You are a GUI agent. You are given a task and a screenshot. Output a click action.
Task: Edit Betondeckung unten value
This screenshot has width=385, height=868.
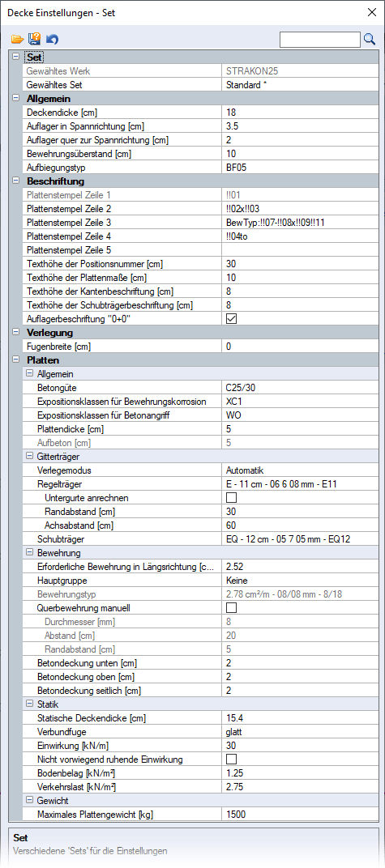point(298,662)
